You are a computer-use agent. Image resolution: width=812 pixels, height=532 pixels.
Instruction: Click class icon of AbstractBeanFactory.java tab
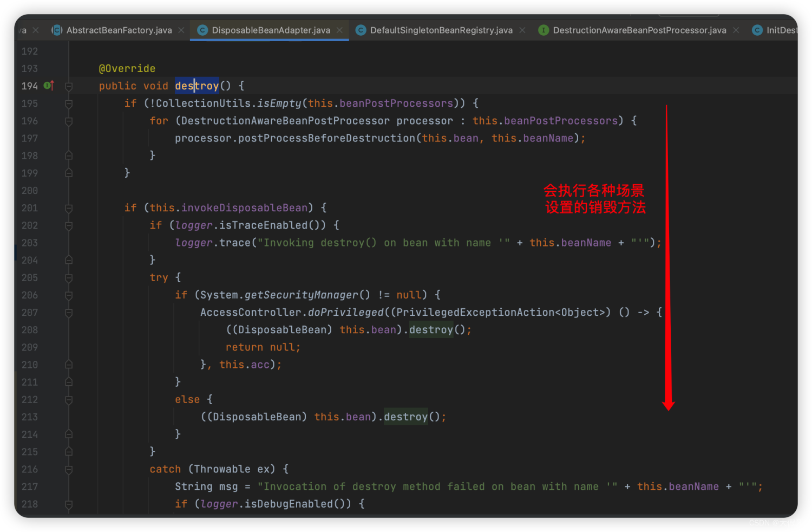[x=57, y=30]
